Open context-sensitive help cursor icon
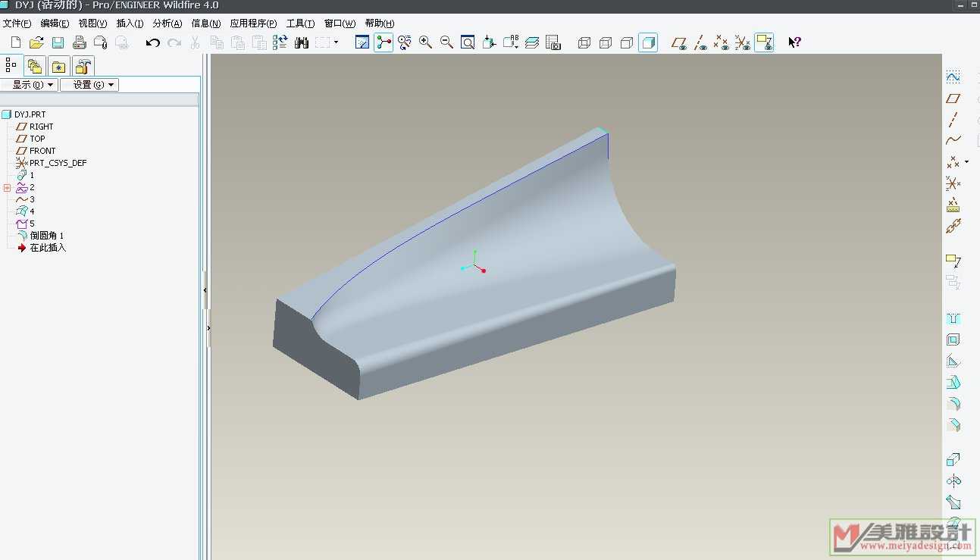The image size is (980, 560). click(794, 42)
